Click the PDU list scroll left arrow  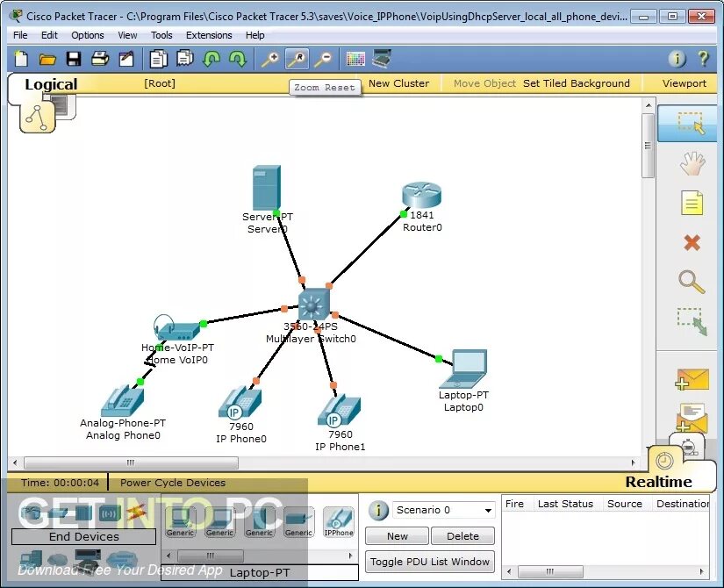(509, 572)
